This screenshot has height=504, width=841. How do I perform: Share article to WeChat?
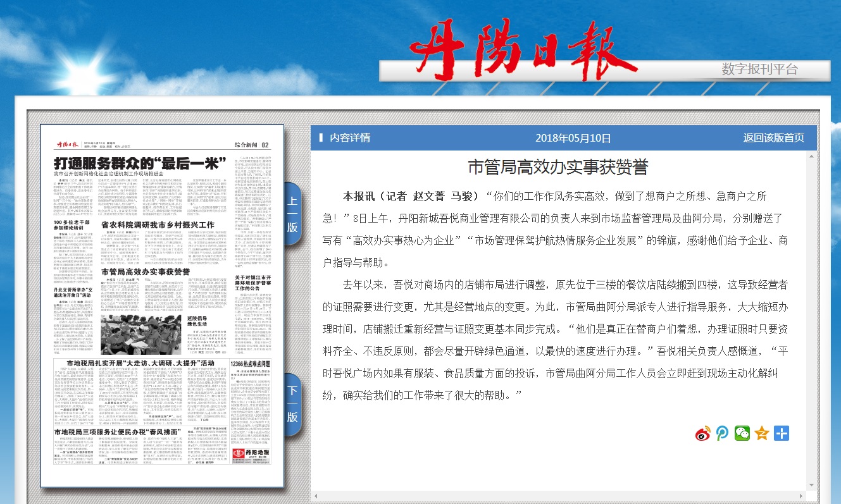pyautogui.click(x=742, y=433)
